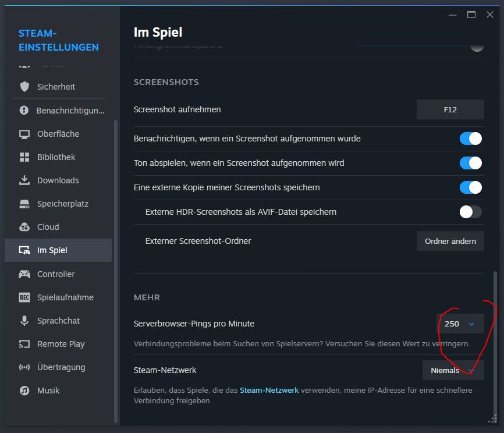Turn off external screenshot copy saving

(471, 187)
